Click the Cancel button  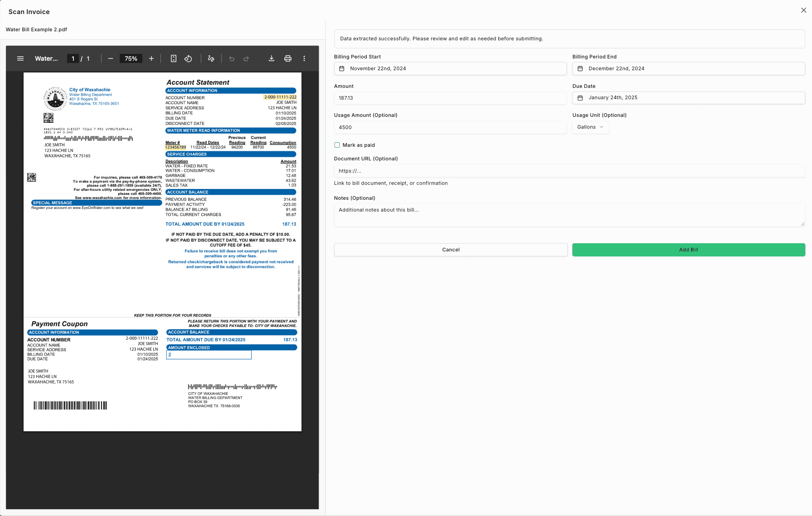(450, 250)
